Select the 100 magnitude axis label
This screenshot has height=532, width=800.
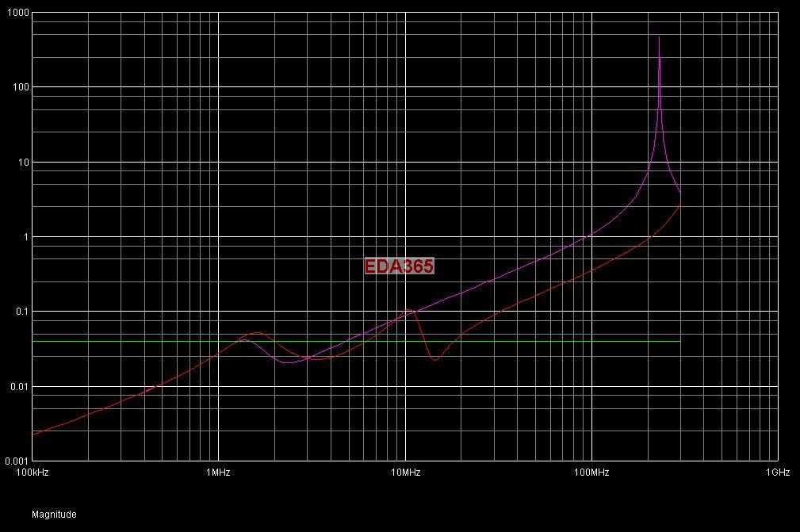coord(21,87)
